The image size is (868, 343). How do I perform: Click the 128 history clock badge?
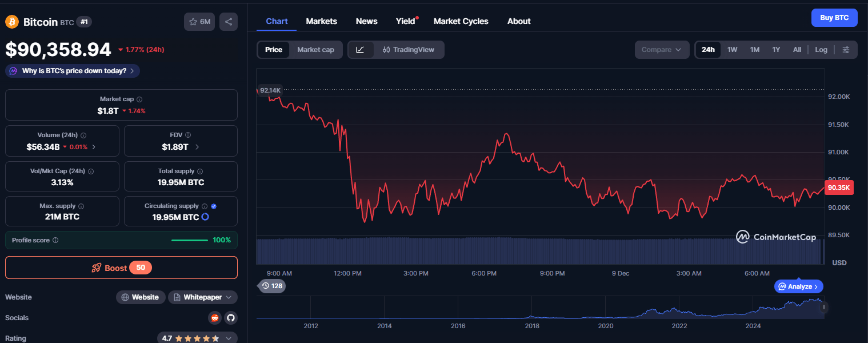point(272,285)
